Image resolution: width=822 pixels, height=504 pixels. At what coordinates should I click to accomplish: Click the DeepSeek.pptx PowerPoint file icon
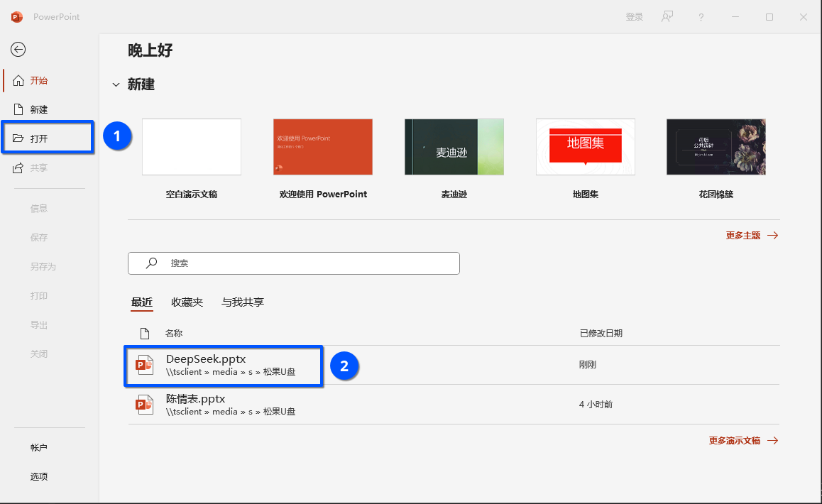(x=144, y=365)
